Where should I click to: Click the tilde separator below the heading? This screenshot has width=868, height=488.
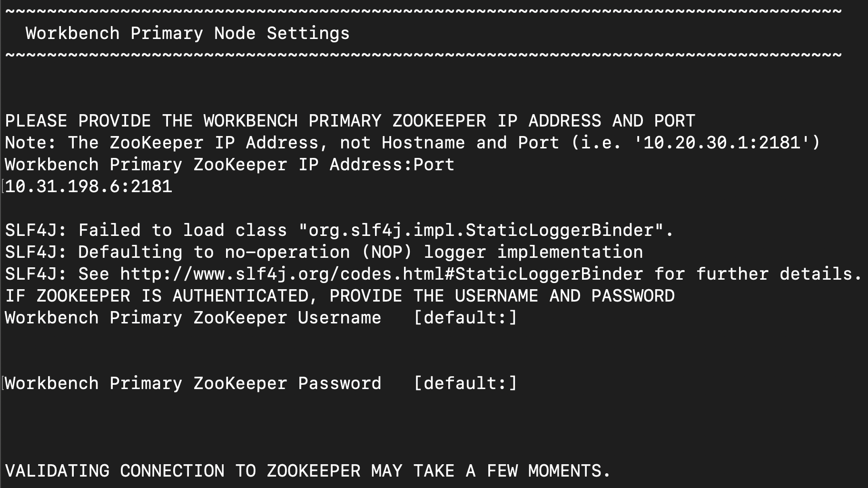point(423,55)
